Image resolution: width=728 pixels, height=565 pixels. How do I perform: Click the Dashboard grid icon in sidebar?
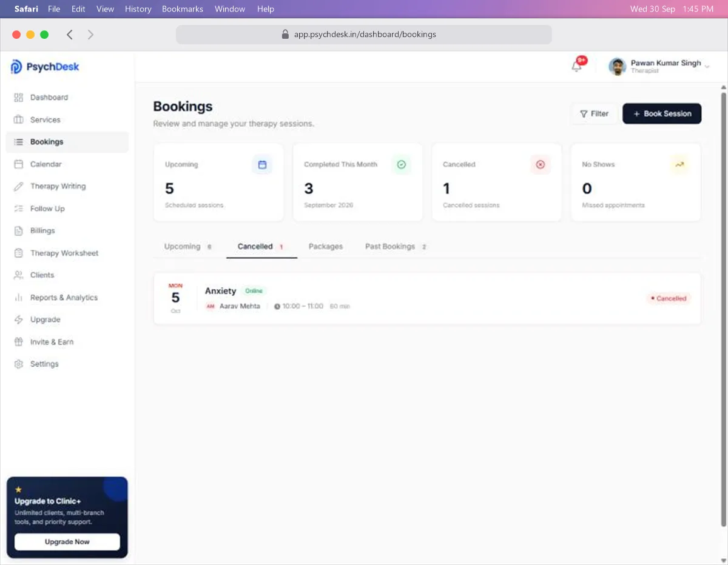(x=18, y=98)
